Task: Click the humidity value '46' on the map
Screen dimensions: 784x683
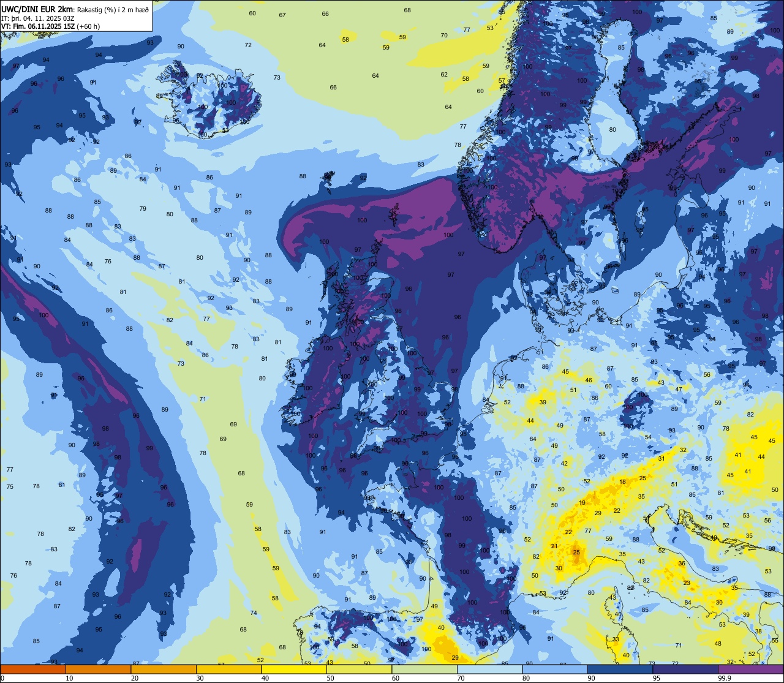Action: (x=589, y=380)
